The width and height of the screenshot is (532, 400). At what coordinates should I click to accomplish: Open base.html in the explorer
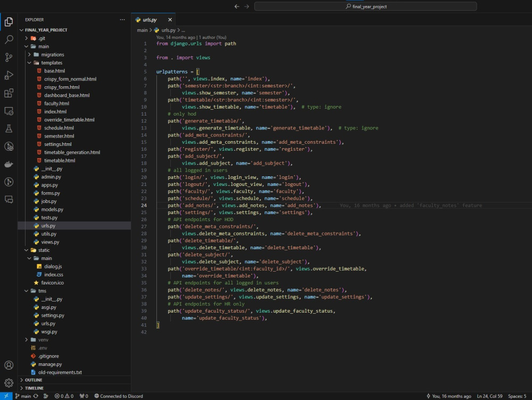pyautogui.click(x=74, y=71)
